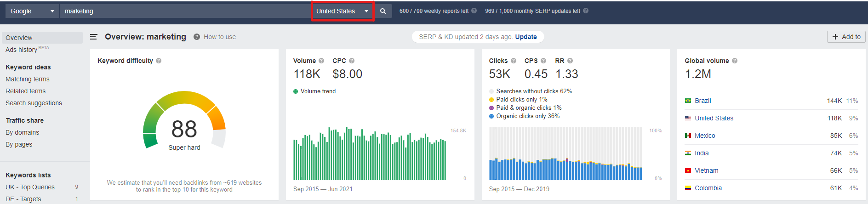Click the purple Paid & organic clicks dot
The image size is (868, 204).
tap(491, 108)
